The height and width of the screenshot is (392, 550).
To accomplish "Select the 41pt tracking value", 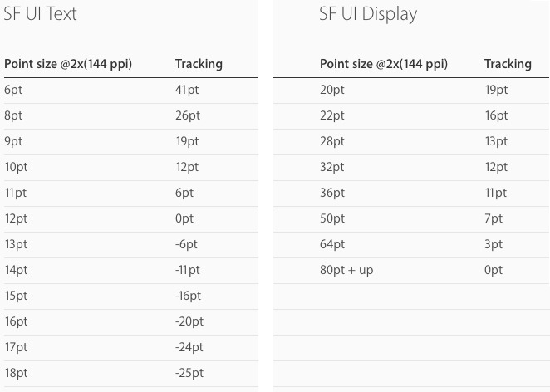I will coord(187,90).
